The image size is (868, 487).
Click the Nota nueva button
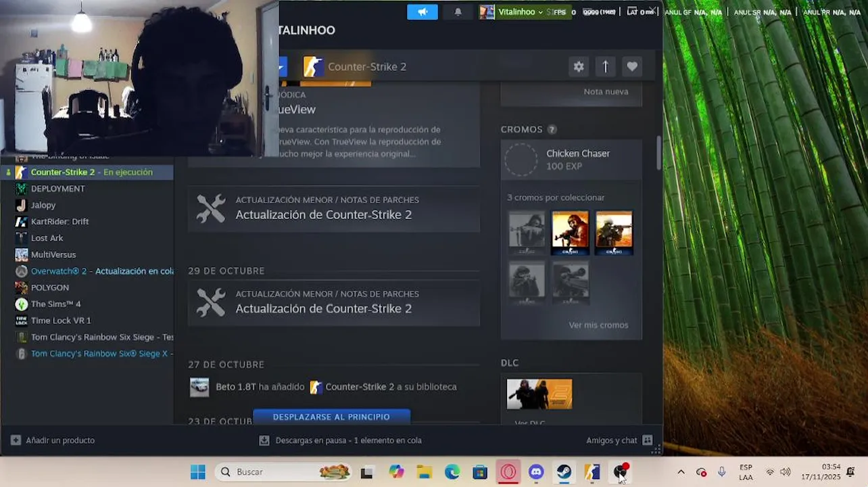(x=606, y=91)
